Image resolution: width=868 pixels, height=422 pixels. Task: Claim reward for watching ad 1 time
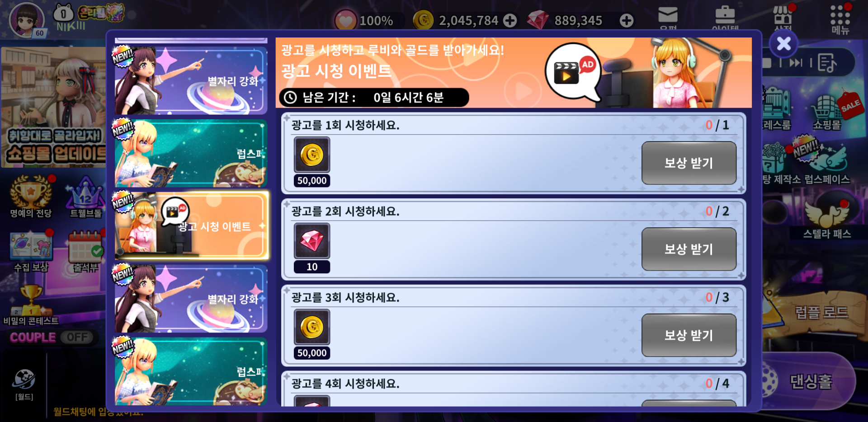tap(689, 163)
